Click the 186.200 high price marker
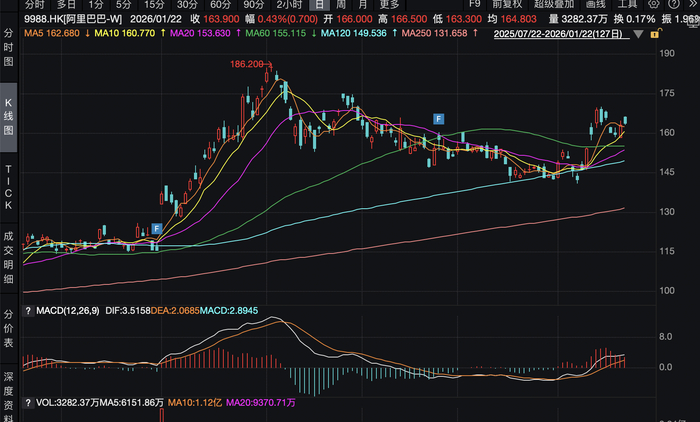Viewport: 700px width, 422px height. click(x=247, y=64)
